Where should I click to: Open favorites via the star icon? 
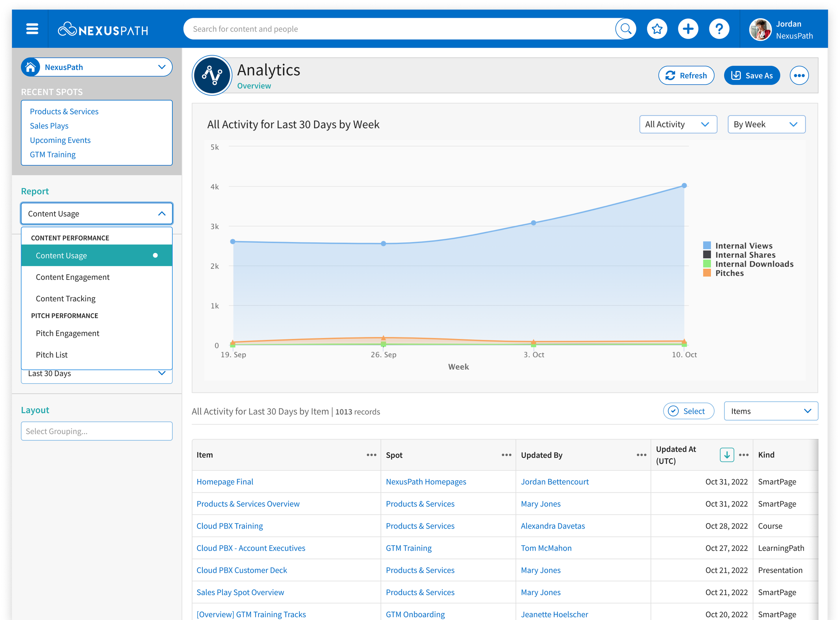point(657,29)
